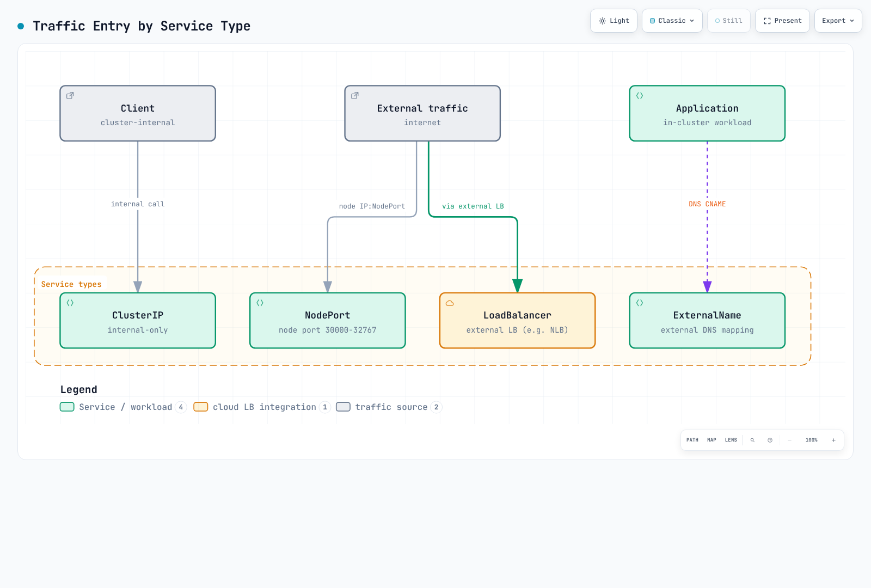871x588 pixels.
Task: Switch to the MAP view tab
Action: click(x=711, y=440)
